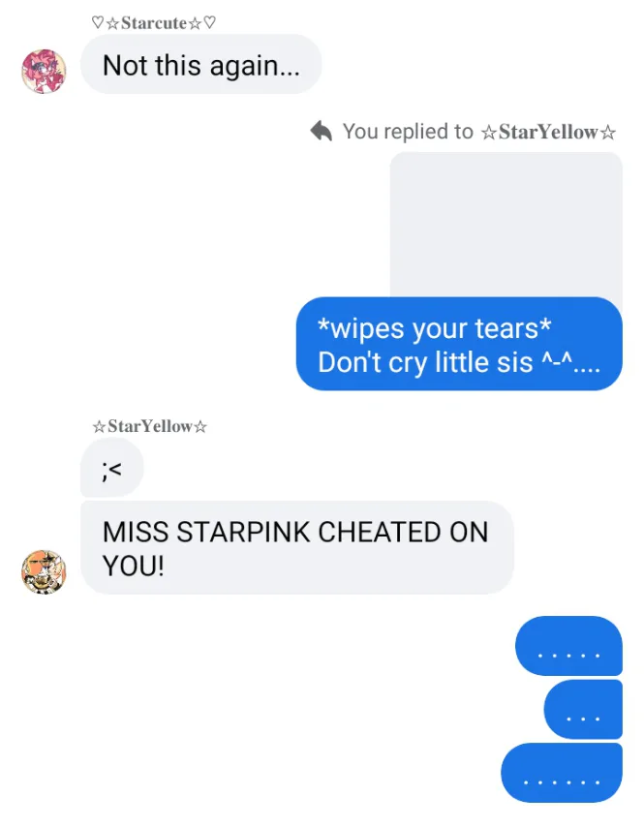Screen dimensions: 644x827
Task: Open StarYellow's orange profile avatar
Action: [45, 572]
